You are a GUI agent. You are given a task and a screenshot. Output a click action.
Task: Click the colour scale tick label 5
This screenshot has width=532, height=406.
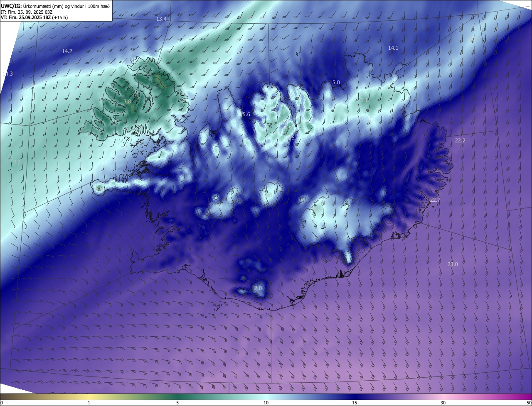click(x=177, y=403)
